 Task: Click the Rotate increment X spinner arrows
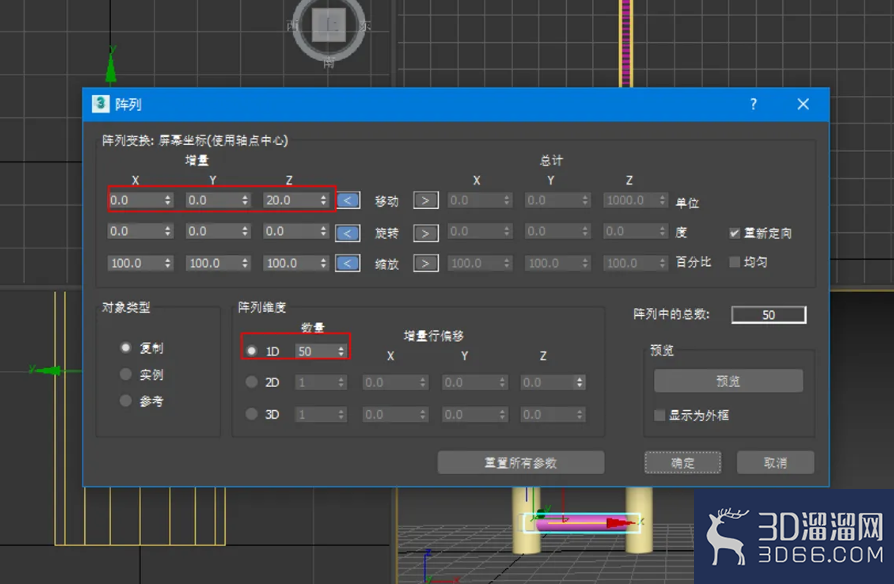click(x=168, y=231)
